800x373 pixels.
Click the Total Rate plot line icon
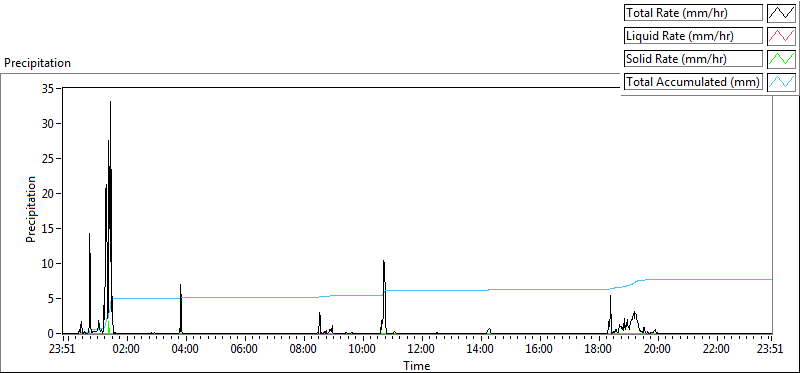click(x=781, y=13)
